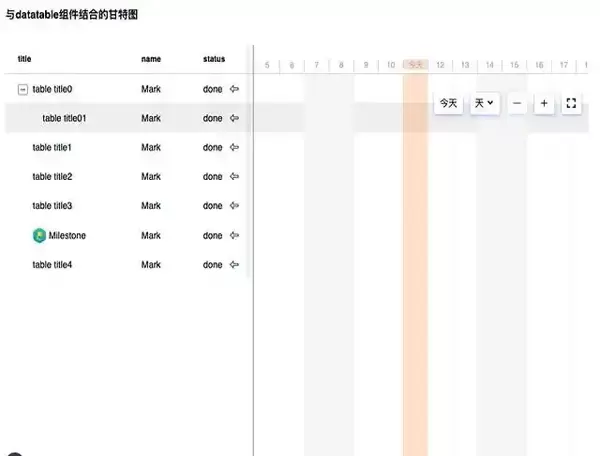600x456 pixels.
Task: Zoom in the timeline with plus button
Action: pyautogui.click(x=544, y=103)
